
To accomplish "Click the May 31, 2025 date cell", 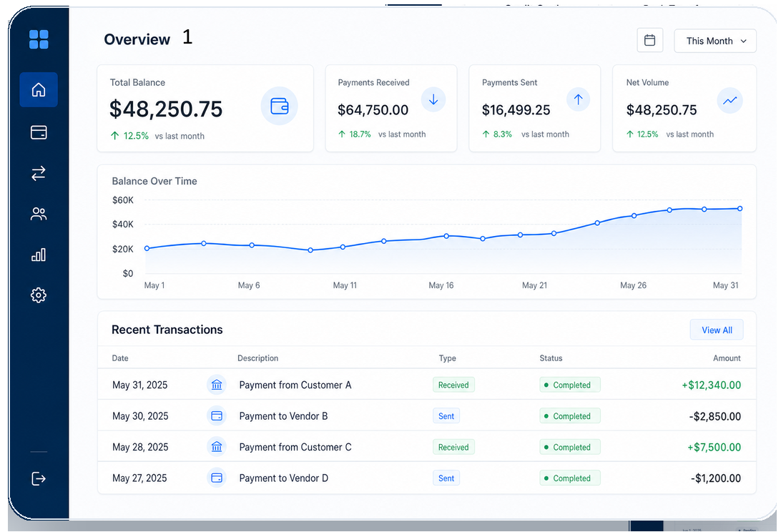I will [x=140, y=385].
